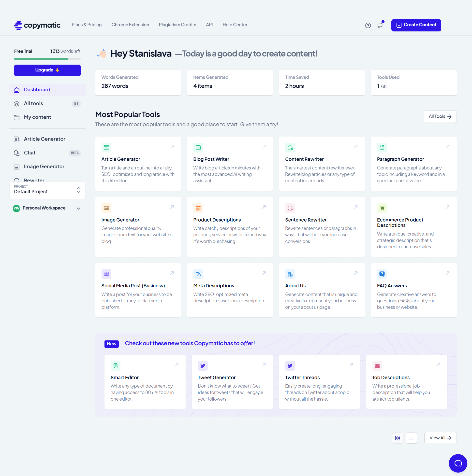Expand the Personal Workspace menu
Image resolution: width=472 pixels, height=476 pixels.
coord(47,208)
